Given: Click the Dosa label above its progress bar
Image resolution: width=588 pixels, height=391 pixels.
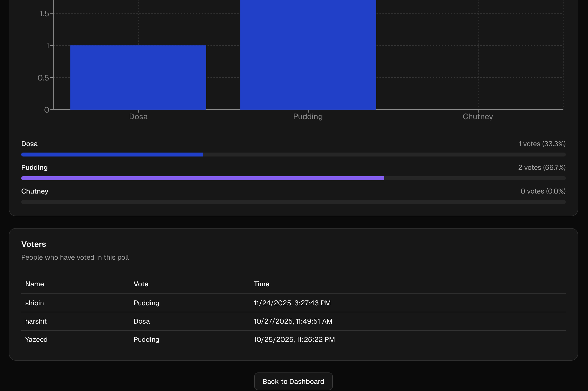Looking at the screenshot, I should (x=29, y=144).
